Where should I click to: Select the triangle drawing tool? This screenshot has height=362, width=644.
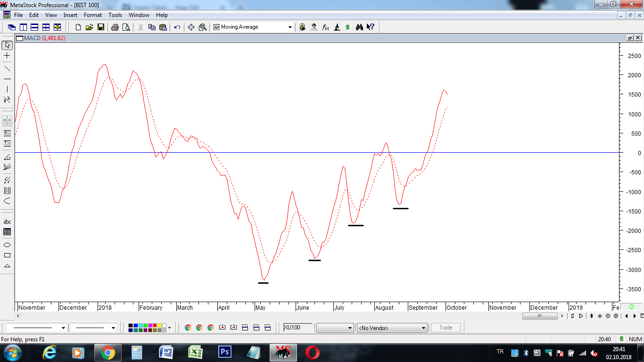[x=7, y=266]
